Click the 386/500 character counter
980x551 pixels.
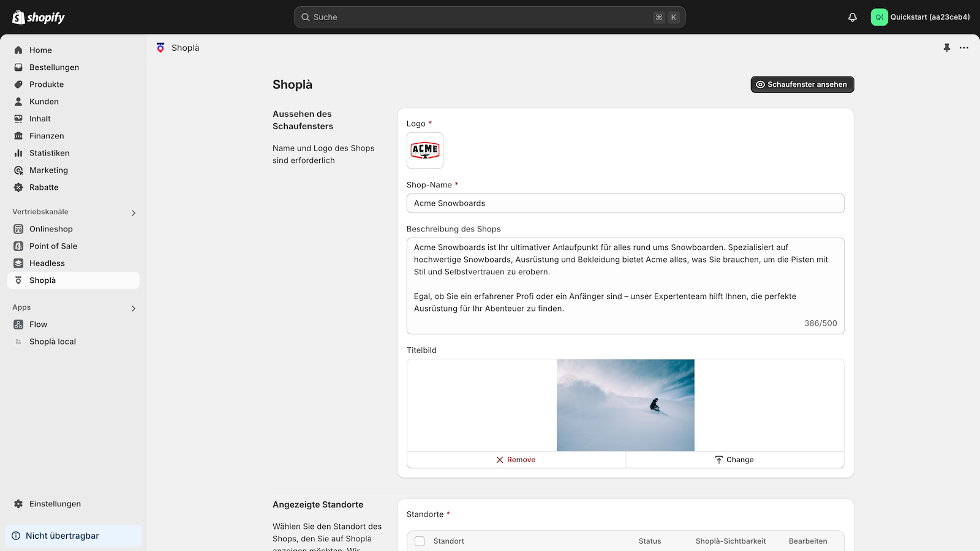(x=821, y=323)
